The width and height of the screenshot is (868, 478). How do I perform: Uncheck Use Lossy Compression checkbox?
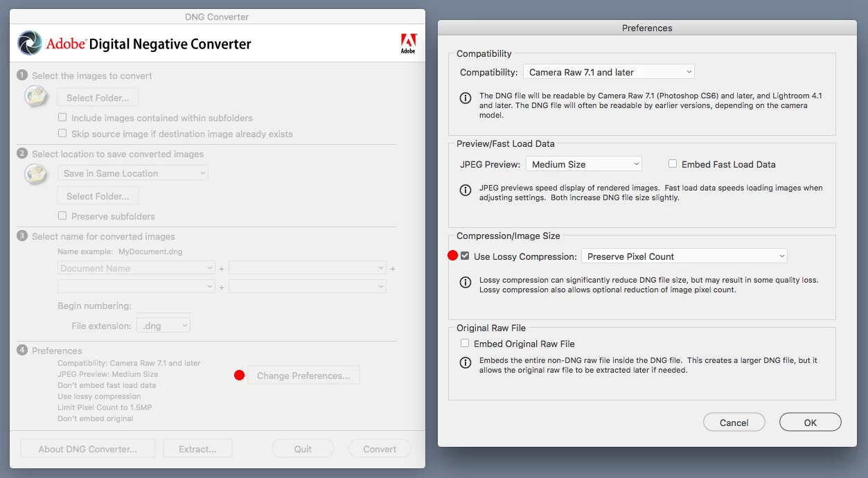[x=465, y=256]
